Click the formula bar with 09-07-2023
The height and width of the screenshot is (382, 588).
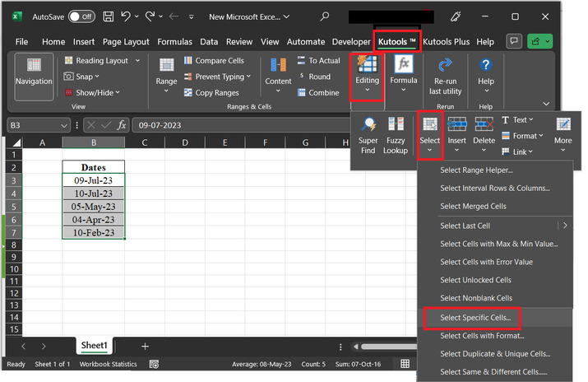(x=240, y=125)
